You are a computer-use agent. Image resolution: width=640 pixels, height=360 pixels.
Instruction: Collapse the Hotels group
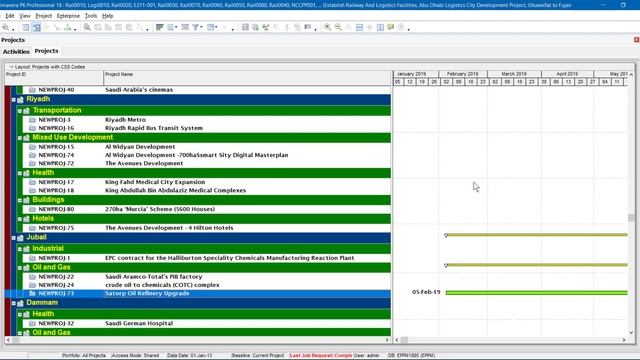point(20,219)
